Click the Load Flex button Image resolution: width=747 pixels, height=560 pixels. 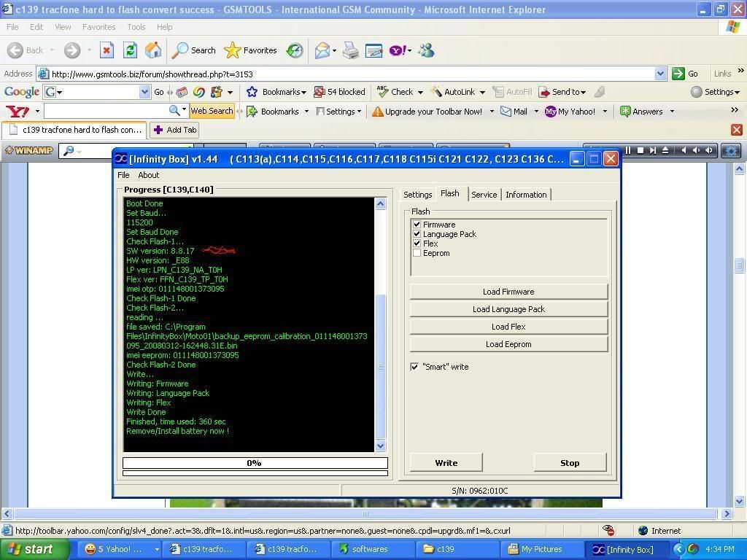pyautogui.click(x=508, y=327)
